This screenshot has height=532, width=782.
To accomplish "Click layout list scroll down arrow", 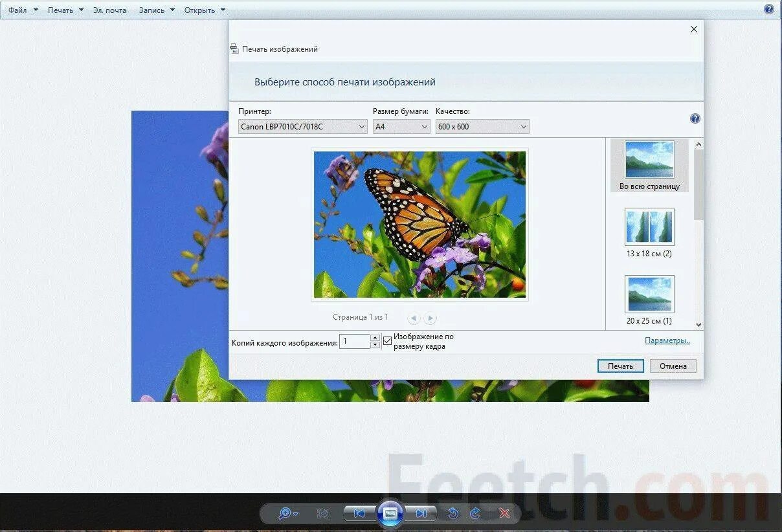I will tap(698, 324).
